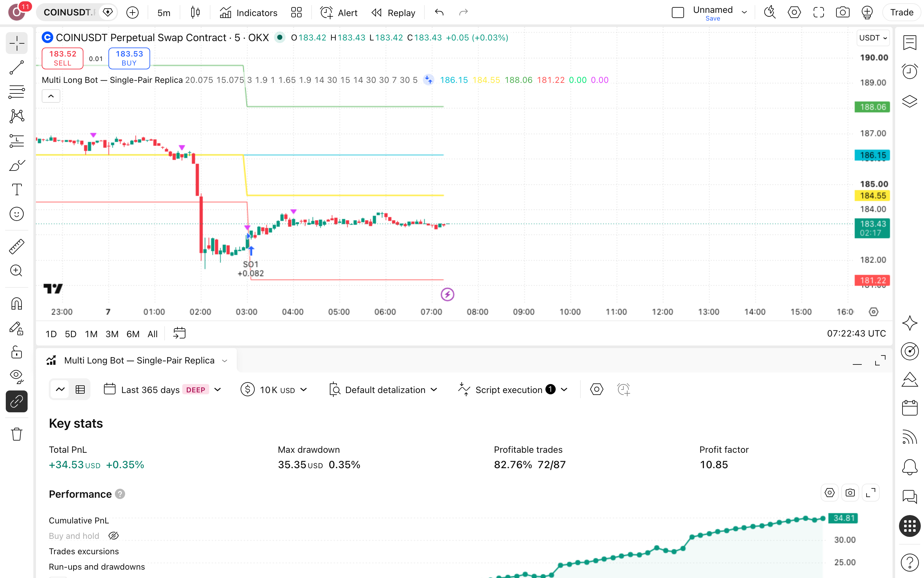Open the emoji icons tool
The width and height of the screenshot is (924, 578).
coord(16,214)
